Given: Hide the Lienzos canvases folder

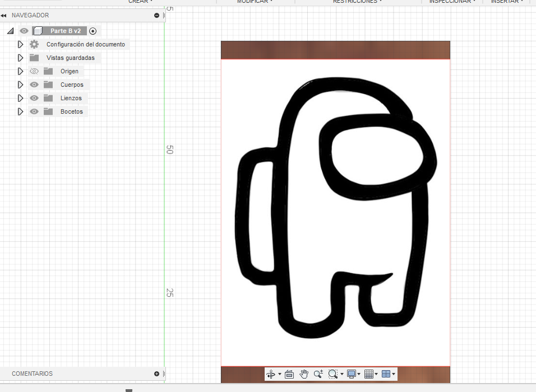Looking at the screenshot, I should click(x=34, y=99).
